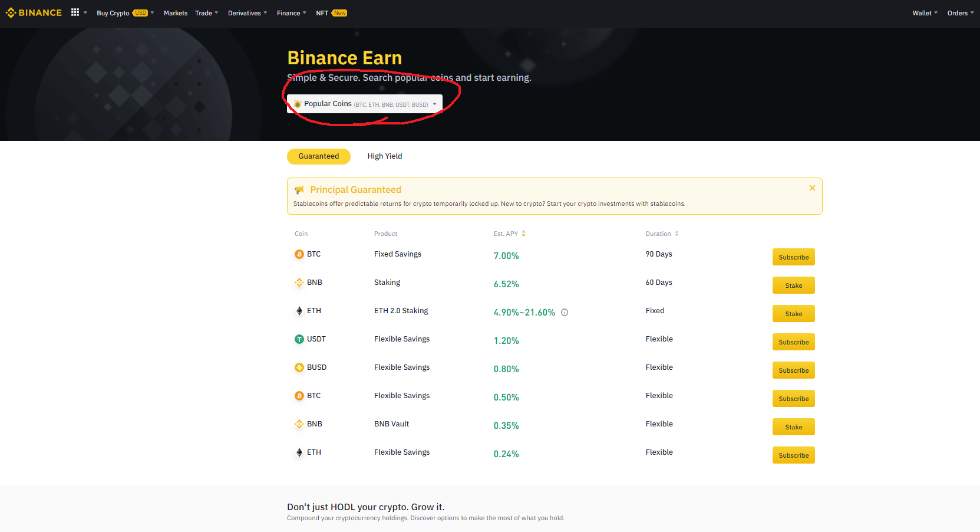Stake ETH 2.0 Staking
Image resolution: width=980 pixels, height=532 pixels.
(x=794, y=314)
